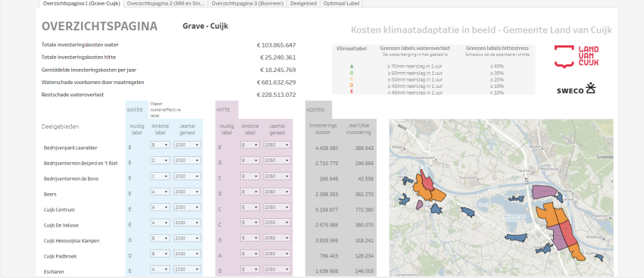The width and height of the screenshot is (644, 278).
Task: Click the Land van Cuijk logo
Action: click(577, 56)
